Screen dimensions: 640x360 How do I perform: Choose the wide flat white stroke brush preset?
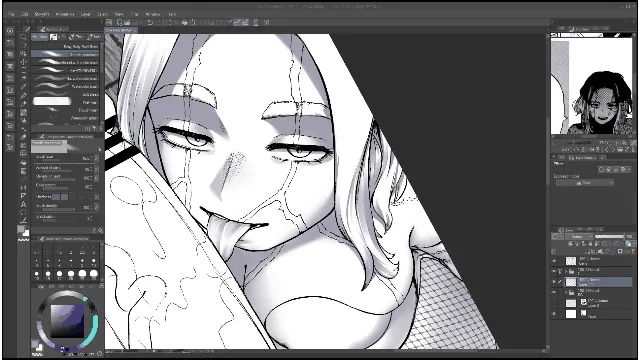click(x=65, y=102)
